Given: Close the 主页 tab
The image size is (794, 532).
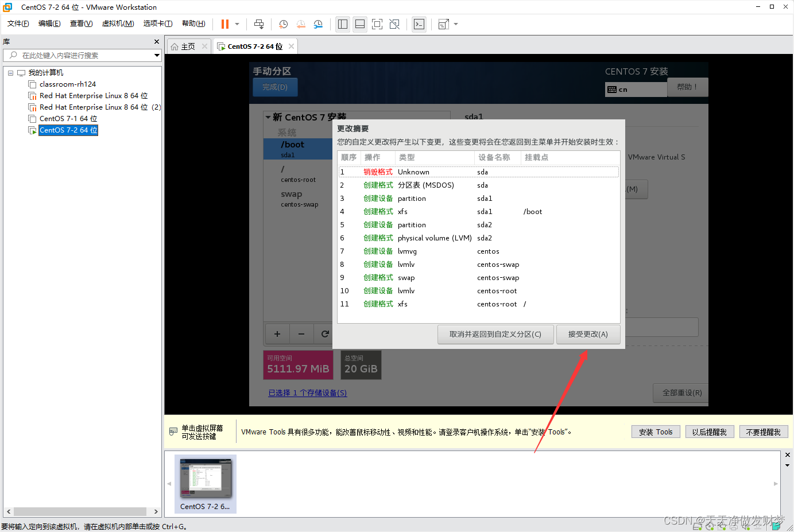Looking at the screenshot, I should point(204,46).
